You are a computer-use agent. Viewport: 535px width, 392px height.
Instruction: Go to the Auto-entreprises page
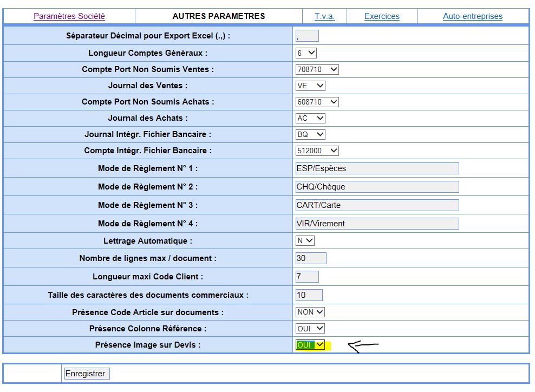472,16
